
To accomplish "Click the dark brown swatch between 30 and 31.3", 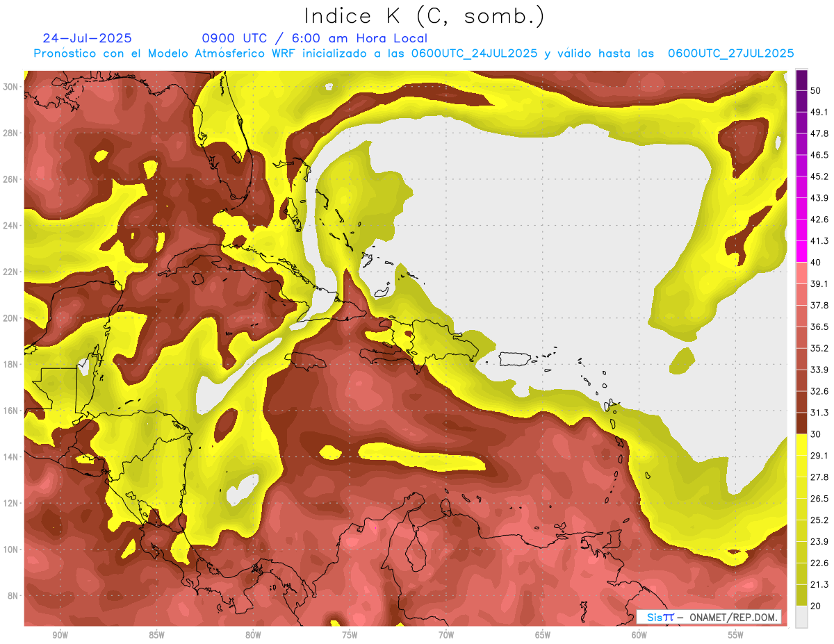I will coord(801,424).
